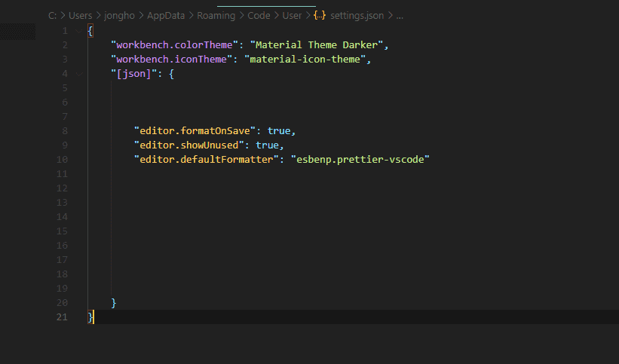Click the true value on line 9

tap(267, 145)
